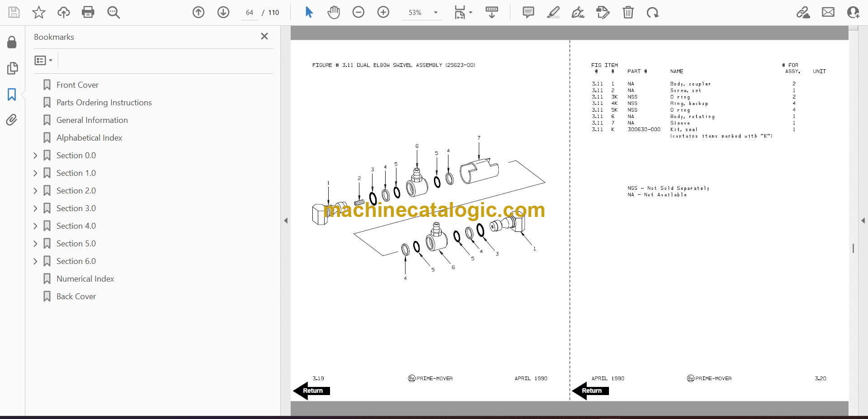Viewport: 868px width, 419px height.
Task: Zoom in on the page
Action: tap(383, 12)
